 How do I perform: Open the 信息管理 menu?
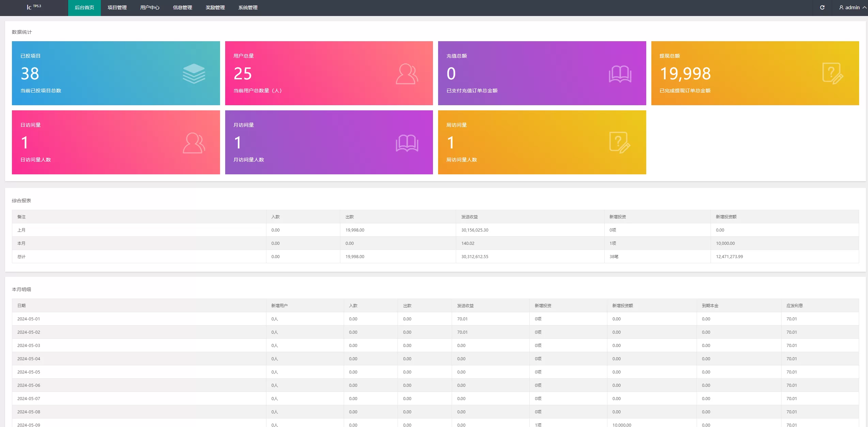coord(182,7)
